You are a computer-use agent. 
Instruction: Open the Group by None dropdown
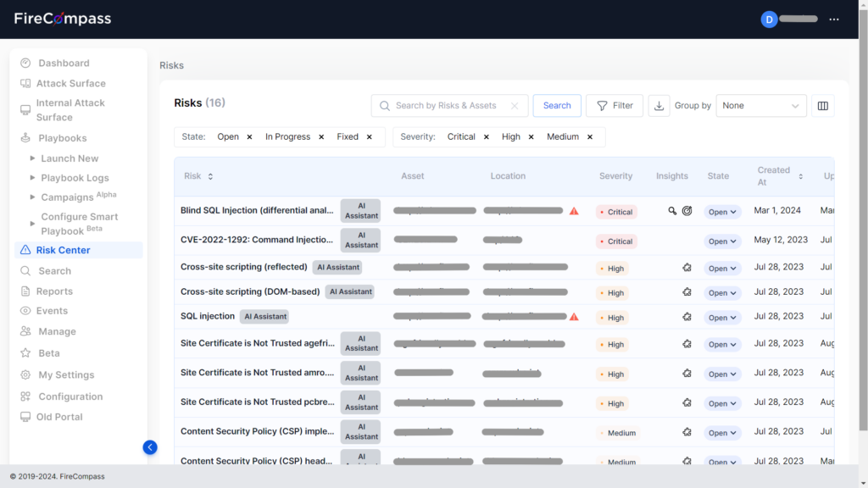[760, 105]
